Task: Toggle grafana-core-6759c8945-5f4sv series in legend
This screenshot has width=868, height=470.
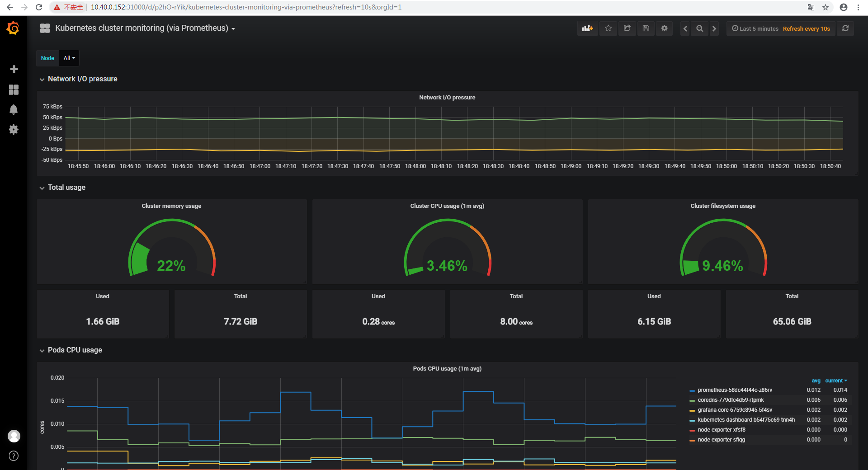Action: point(735,410)
